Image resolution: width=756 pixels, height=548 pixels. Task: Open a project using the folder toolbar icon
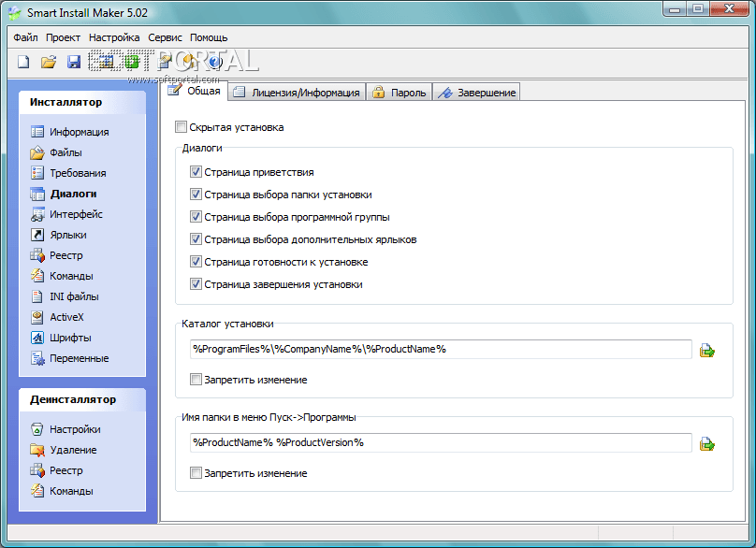click(x=49, y=62)
